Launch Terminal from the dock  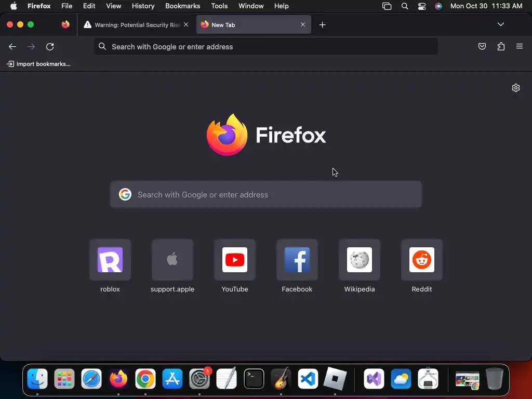[254, 378]
